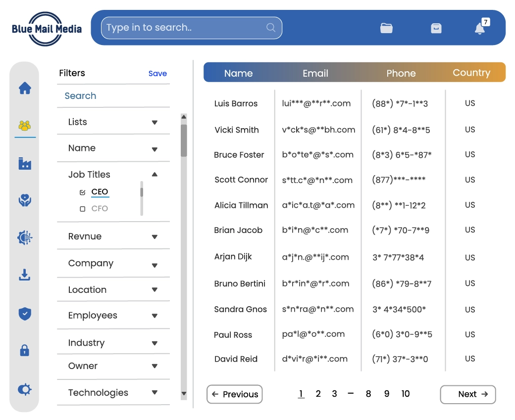This screenshot has width=515, height=420.
Task: Expand the Location filter dropdown
Action: coord(154,290)
